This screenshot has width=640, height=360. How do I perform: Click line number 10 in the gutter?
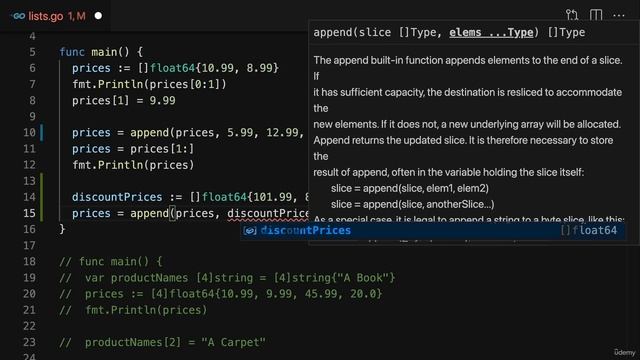pos(29,133)
